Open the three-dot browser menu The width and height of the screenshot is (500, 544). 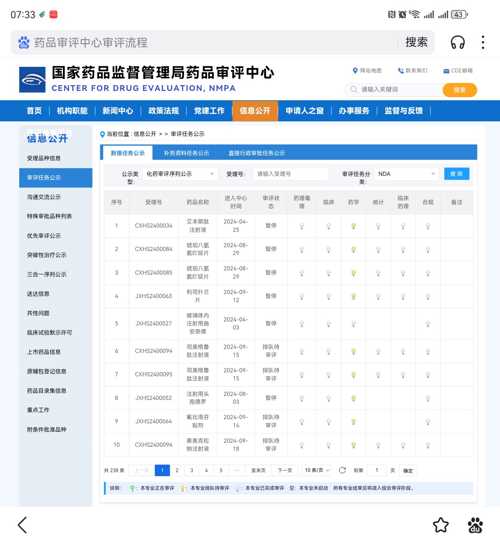tap(483, 42)
